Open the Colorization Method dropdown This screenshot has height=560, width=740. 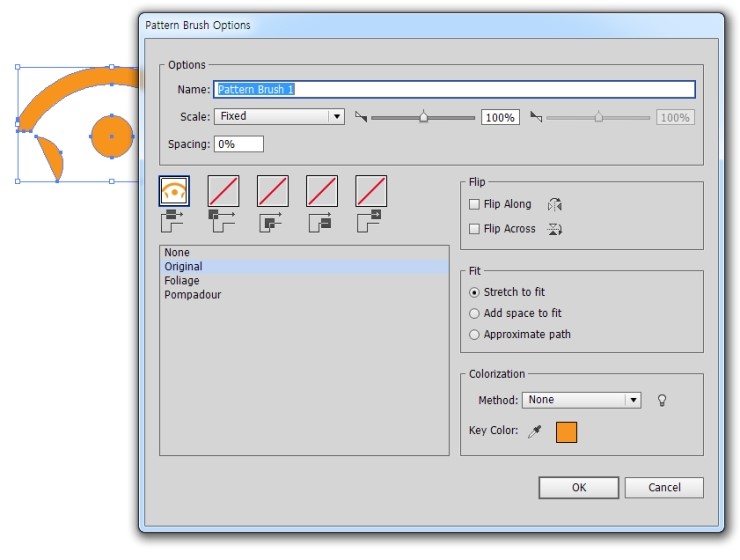(581, 400)
